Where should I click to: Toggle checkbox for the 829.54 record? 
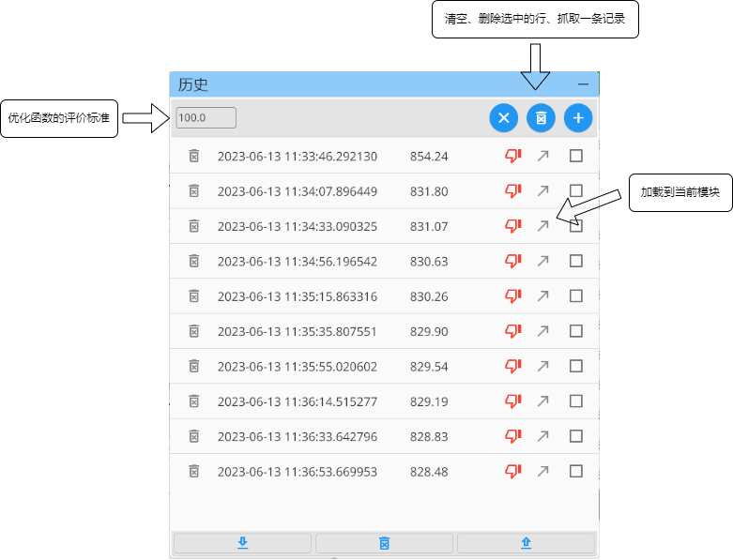click(x=576, y=366)
